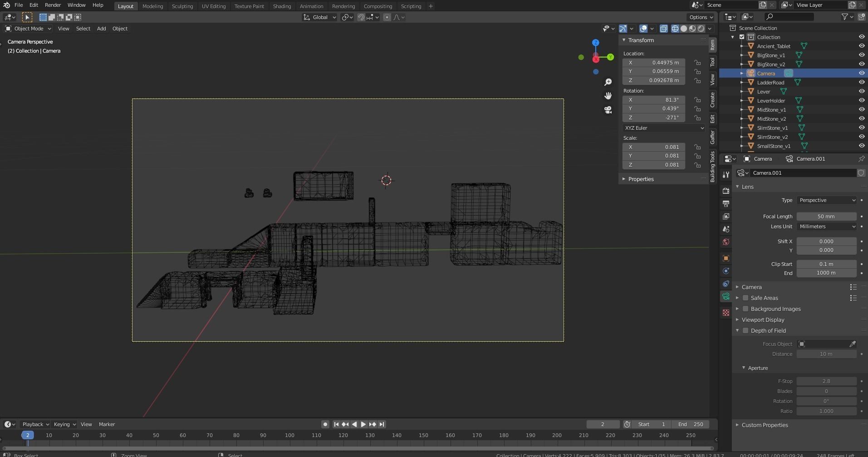Open the viewport Add menu
The width and height of the screenshot is (868, 457).
(x=101, y=29)
